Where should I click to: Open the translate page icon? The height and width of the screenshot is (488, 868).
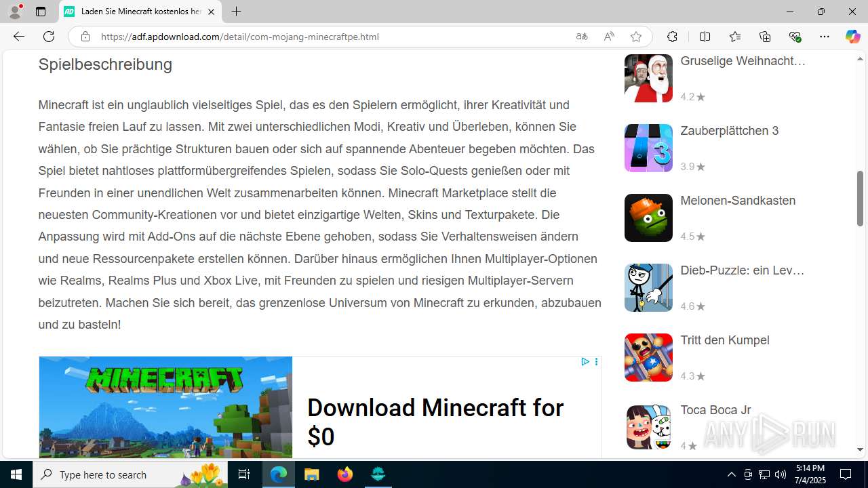click(582, 37)
